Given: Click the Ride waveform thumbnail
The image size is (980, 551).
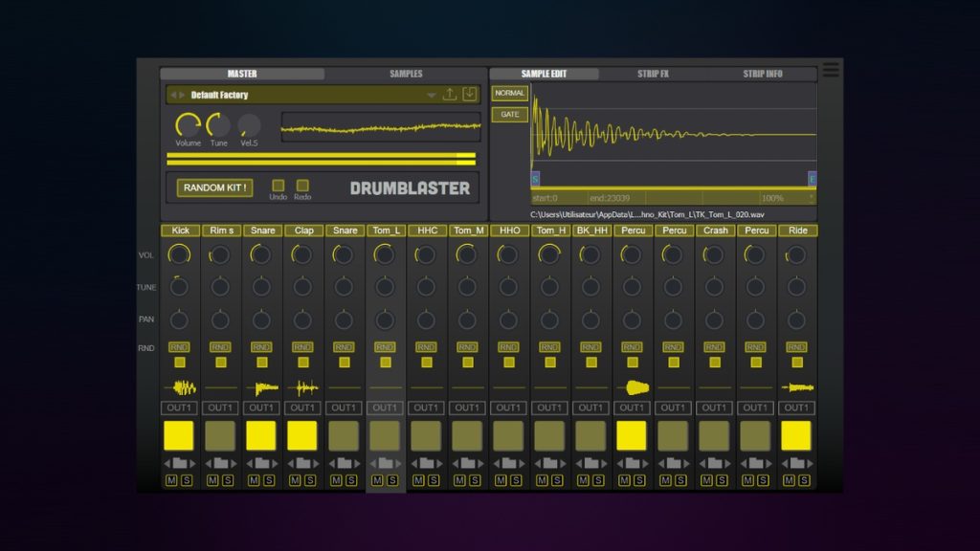Looking at the screenshot, I should pos(797,388).
